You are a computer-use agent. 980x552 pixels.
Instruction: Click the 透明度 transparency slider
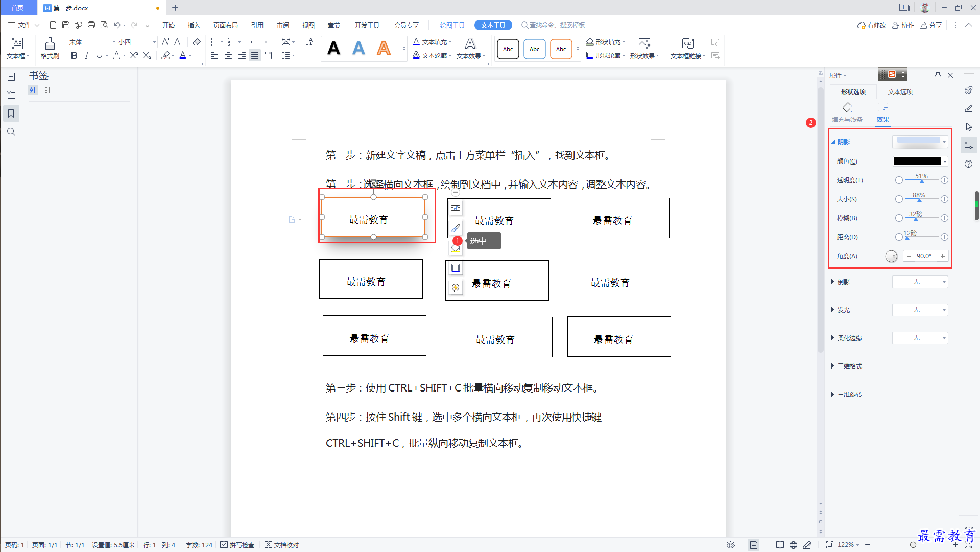click(921, 180)
